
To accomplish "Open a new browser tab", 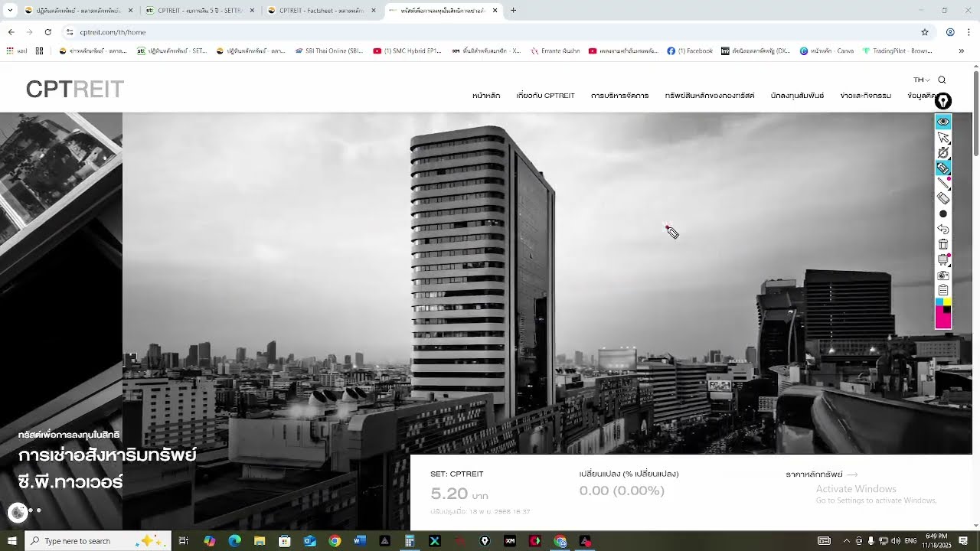I will click(x=513, y=11).
